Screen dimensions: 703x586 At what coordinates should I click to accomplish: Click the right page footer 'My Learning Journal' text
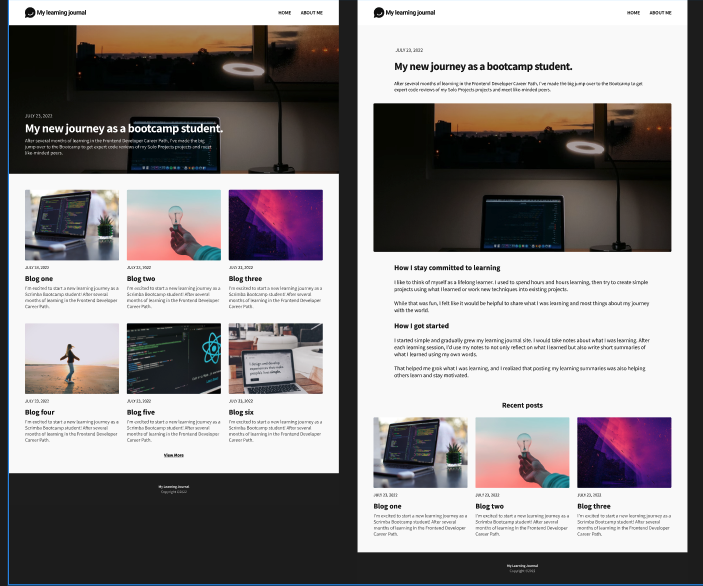pyautogui.click(x=522, y=566)
